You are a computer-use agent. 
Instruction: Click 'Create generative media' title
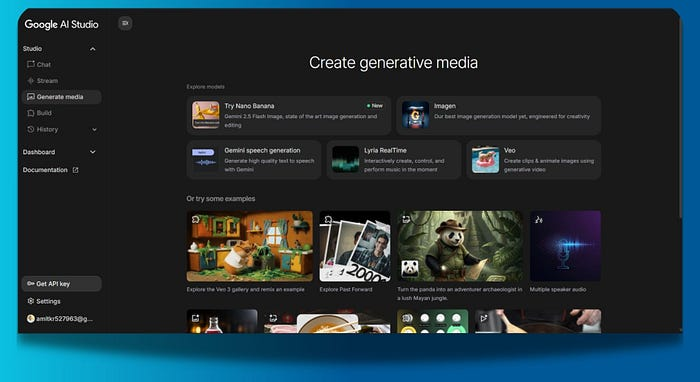pos(393,62)
